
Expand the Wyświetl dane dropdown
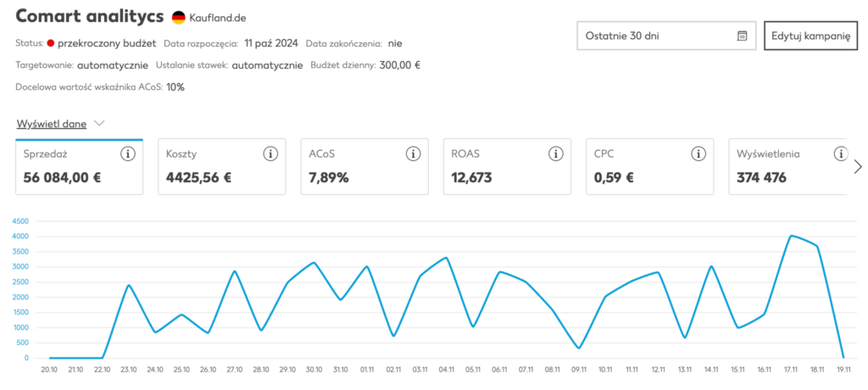pos(99,123)
